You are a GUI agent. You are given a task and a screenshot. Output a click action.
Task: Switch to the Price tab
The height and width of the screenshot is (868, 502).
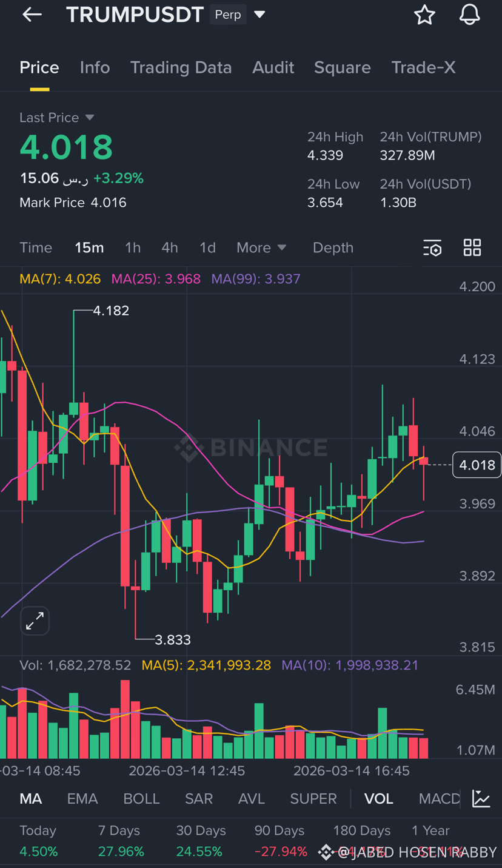(39, 67)
